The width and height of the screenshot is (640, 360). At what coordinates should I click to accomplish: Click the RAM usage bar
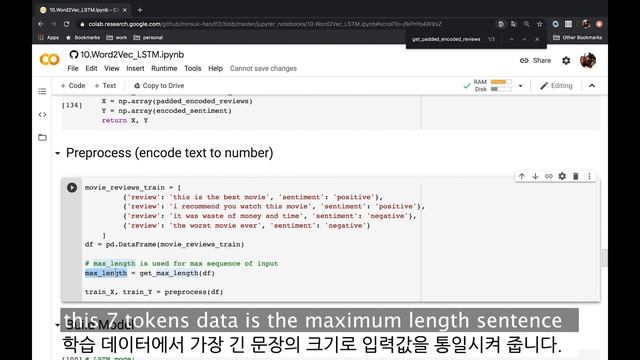[x=501, y=82]
